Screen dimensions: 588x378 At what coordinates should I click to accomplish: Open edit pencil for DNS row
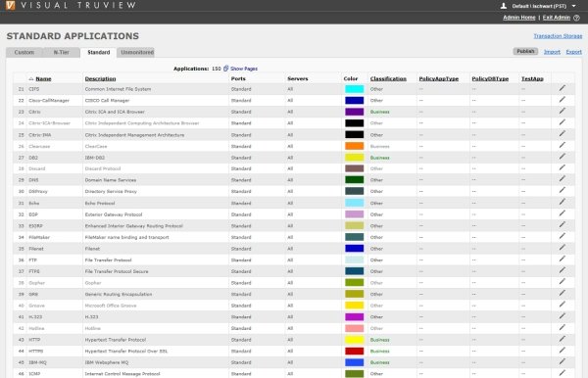click(x=562, y=179)
